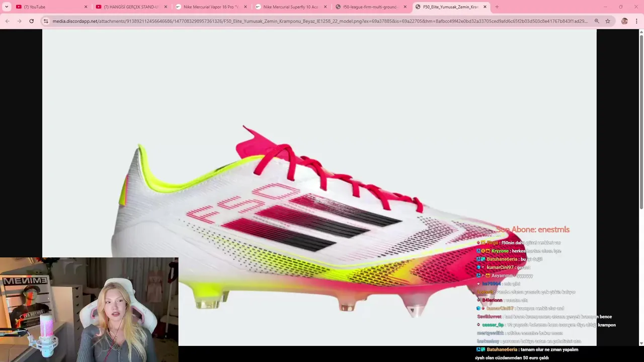Close the Nike Mercurial Superfly 10 tab
Viewport: 644px width, 362px height.
click(x=325, y=7)
